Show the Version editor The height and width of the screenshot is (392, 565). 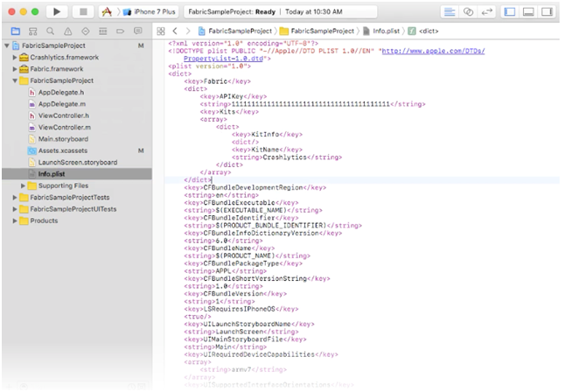[x=487, y=12]
